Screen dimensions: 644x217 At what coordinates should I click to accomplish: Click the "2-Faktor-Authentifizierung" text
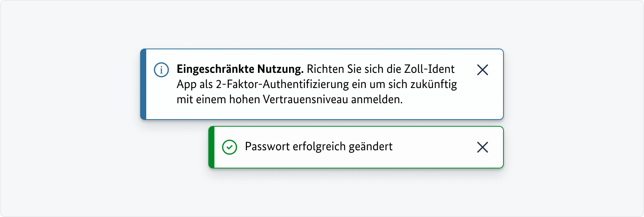282,84
